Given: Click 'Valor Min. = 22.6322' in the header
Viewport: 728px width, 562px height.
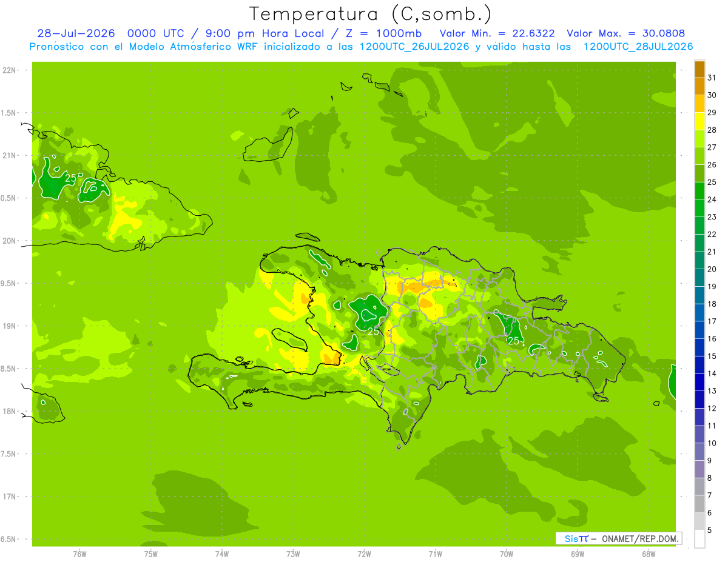Looking at the screenshot, I should pyautogui.click(x=497, y=33).
